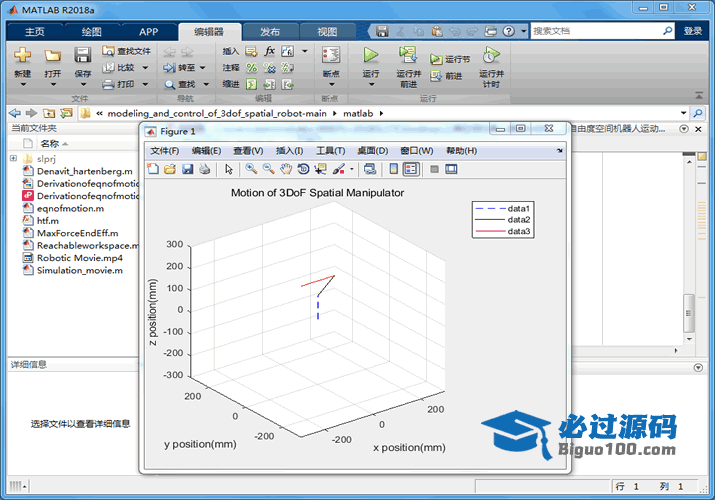Select the Data Cursor tool in Figure 1

coord(320,169)
